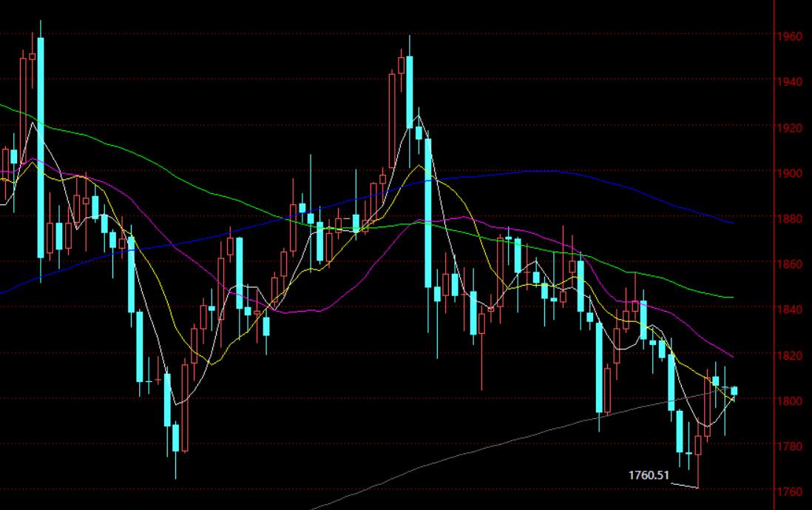812x510 pixels.
Task: Click the 1940 price axis label
Action: point(790,81)
